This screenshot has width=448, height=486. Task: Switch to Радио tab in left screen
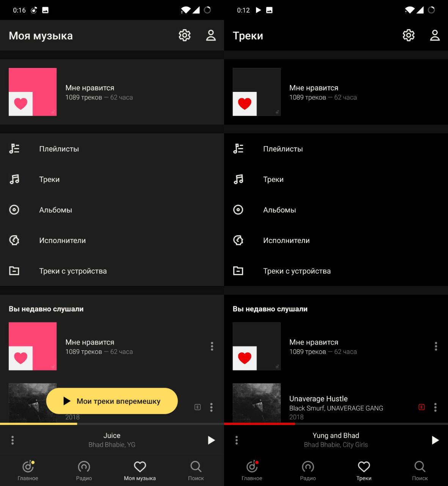(x=84, y=470)
